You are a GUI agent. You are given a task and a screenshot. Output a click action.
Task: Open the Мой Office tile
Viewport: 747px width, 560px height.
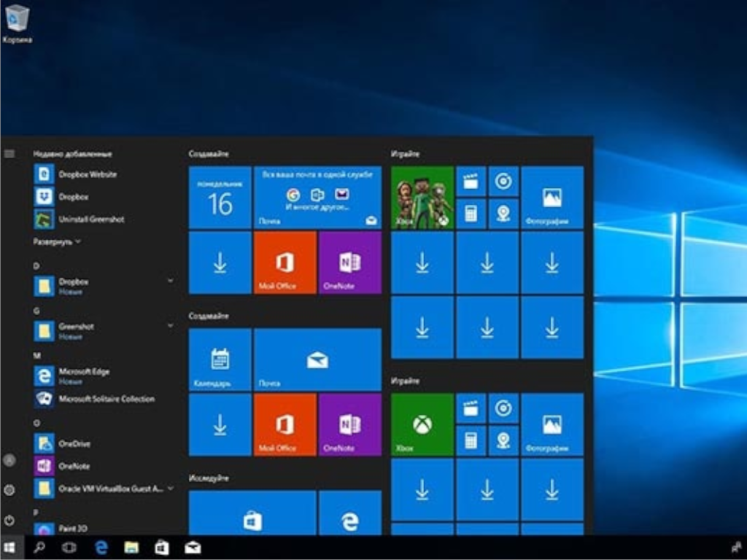click(285, 264)
